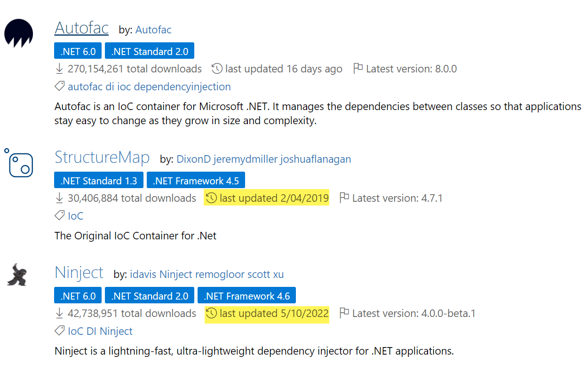Click the Autofac package logo icon
Viewport: 588px width, 372px height.
pos(19,33)
